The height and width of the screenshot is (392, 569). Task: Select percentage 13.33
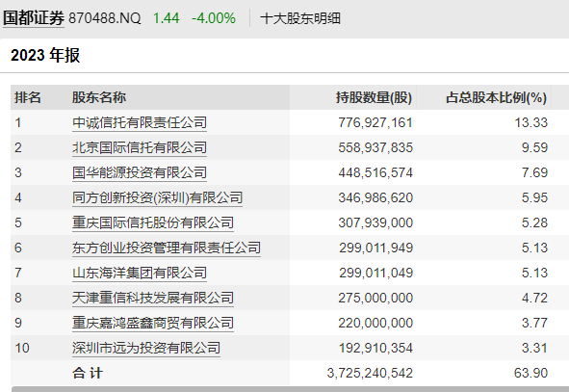(530, 122)
